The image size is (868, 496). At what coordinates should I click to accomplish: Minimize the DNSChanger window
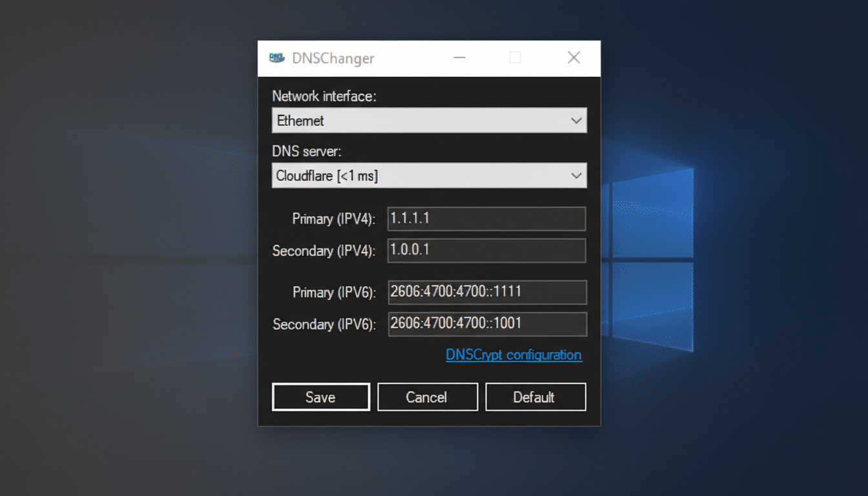(459, 57)
